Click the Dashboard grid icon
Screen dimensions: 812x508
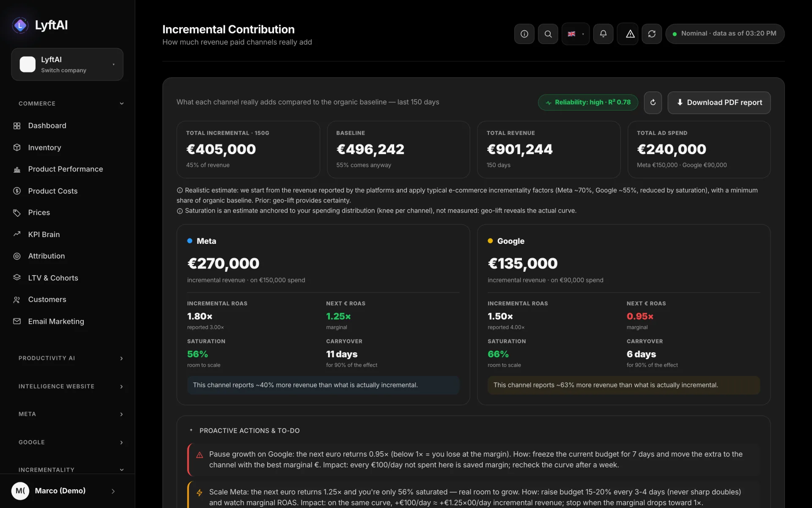17,126
